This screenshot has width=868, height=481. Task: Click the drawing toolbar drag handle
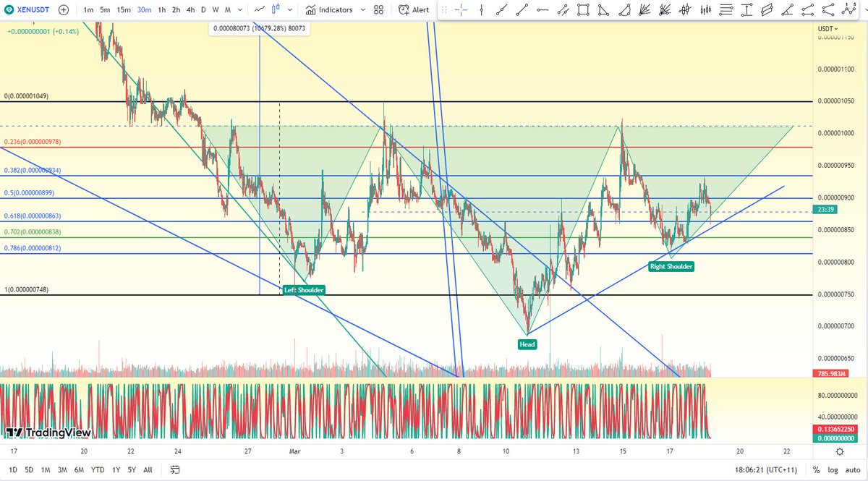(x=444, y=10)
